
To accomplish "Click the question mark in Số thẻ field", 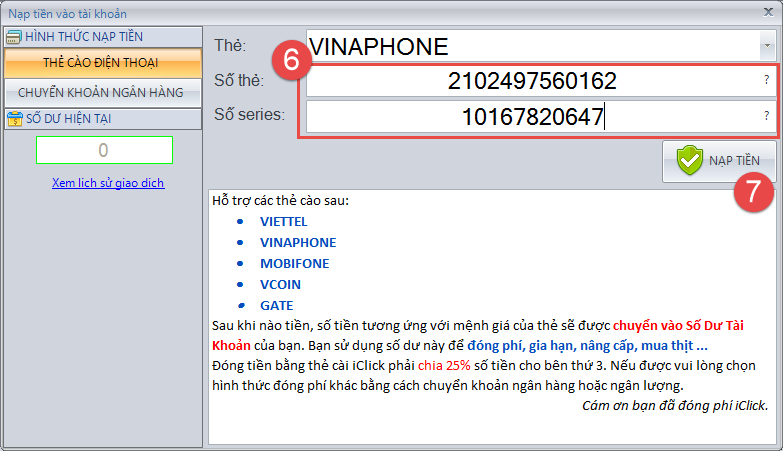I will (767, 79).
